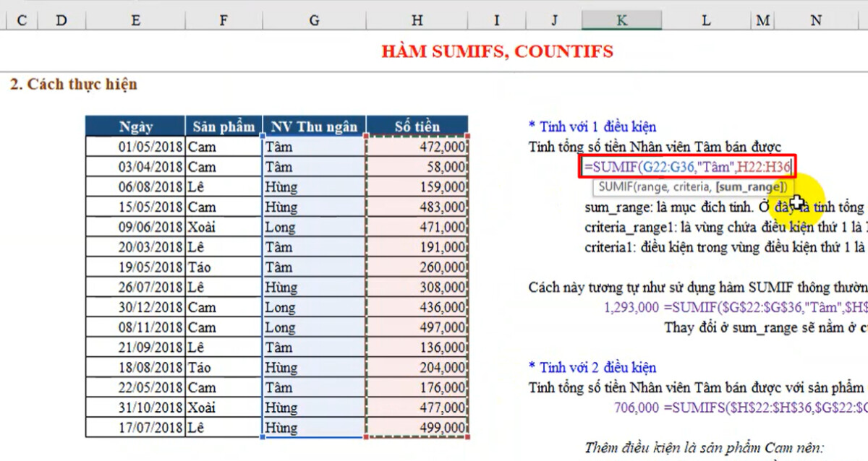Select column G header
Image resolution: width=868 pixels, height=461 pixels.
pos(314,20)
